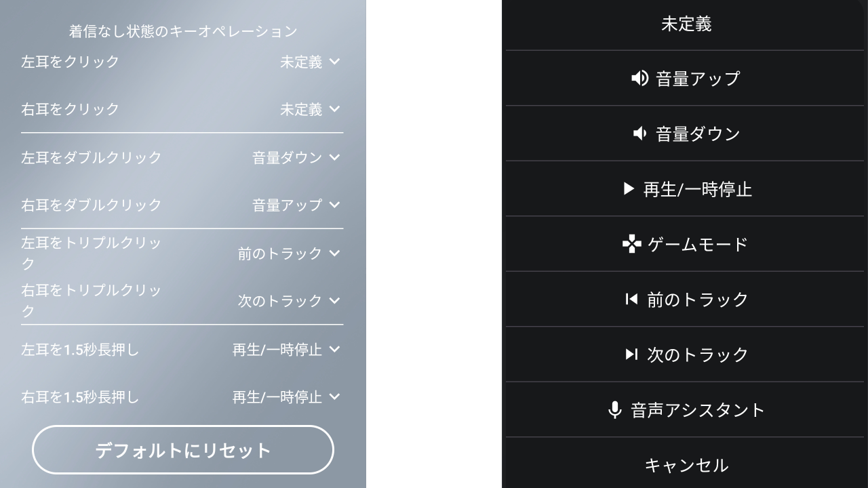Click the voice assistant microphone icon
Screen dimensions: 868x488
click(614, 410)
